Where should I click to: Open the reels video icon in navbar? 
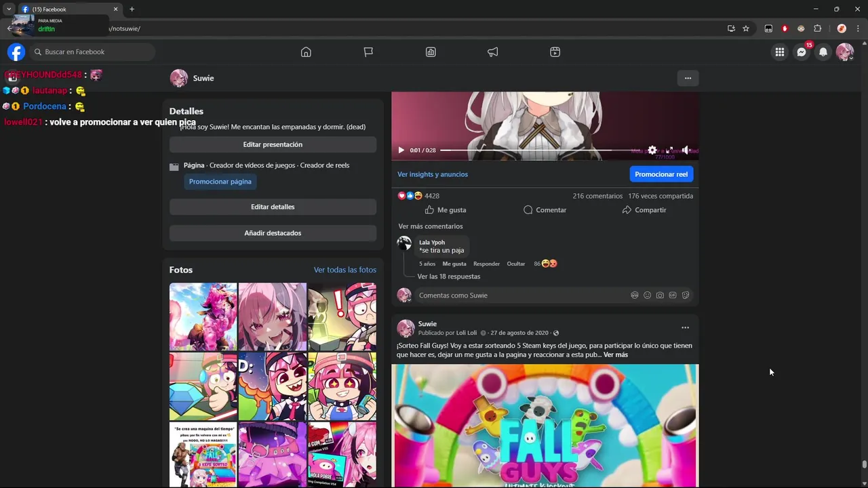coord(555,52)
